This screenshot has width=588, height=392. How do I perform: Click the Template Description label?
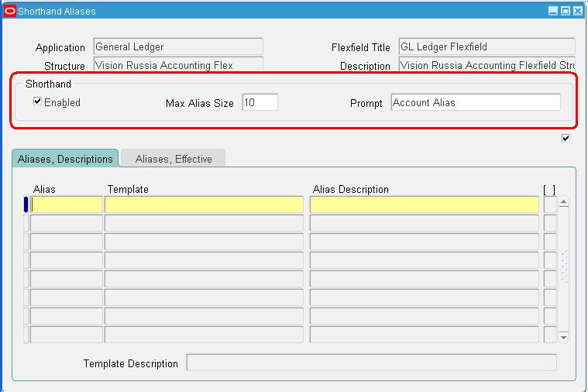tap(130, 363)
